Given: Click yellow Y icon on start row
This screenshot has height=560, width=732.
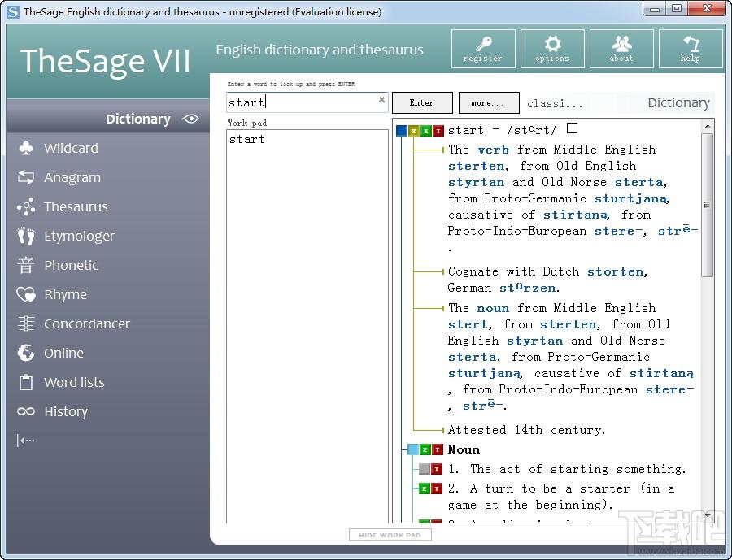Looking at the screenshot, I should [x=414, y=131].
